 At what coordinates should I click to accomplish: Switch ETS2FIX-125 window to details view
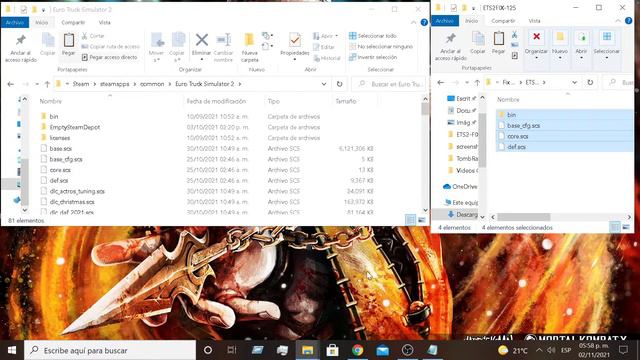click(615, 227)
